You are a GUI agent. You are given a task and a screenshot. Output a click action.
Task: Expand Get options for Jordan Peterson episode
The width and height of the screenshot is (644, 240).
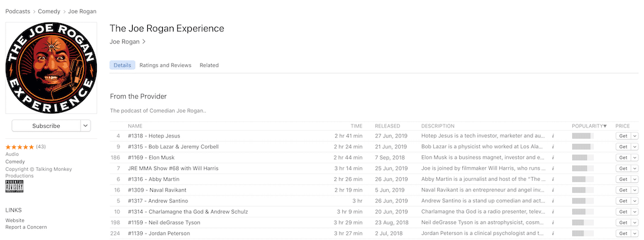coord(635,234)
